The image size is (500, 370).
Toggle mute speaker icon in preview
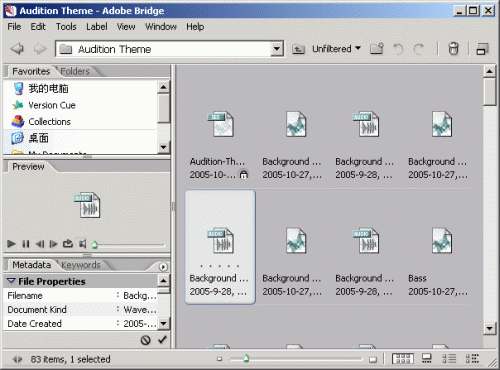[x=83, y=244]
